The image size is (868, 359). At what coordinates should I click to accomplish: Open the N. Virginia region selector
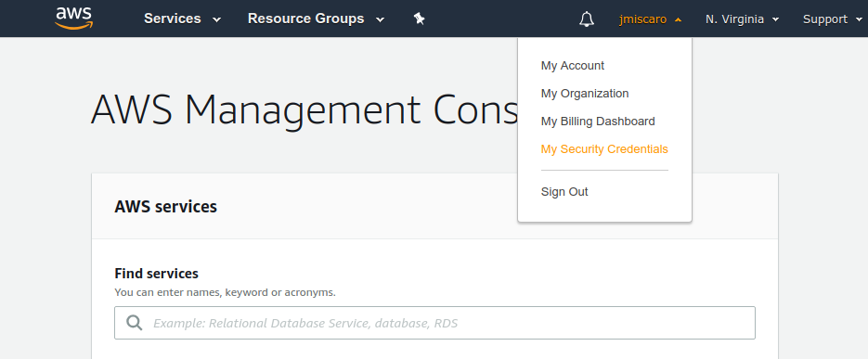coord(743,19)
